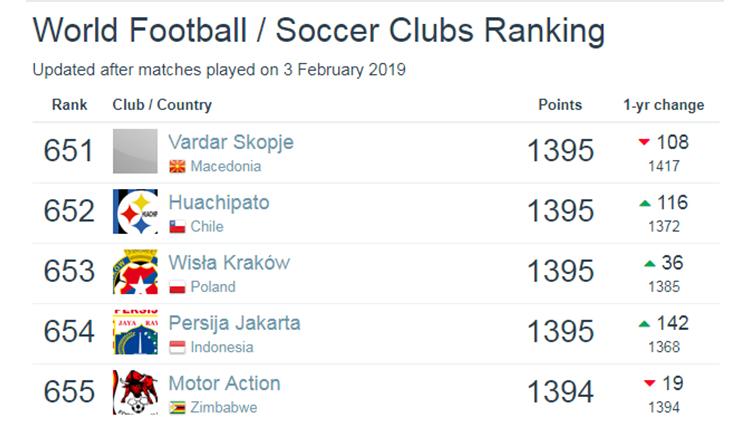Click the Macedonia flag icon
Image resolution: width=750 pixels, height=423 pixels.
(x=177, y=167)
